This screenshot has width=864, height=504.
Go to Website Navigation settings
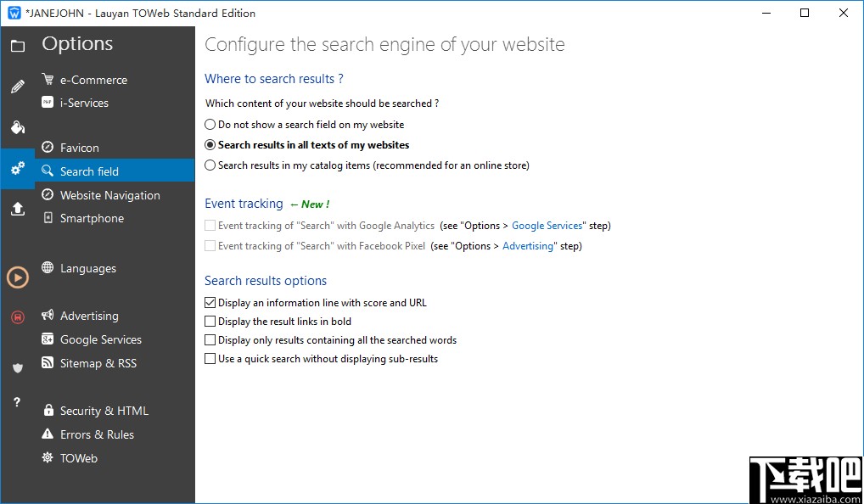(x=109, y=195)
